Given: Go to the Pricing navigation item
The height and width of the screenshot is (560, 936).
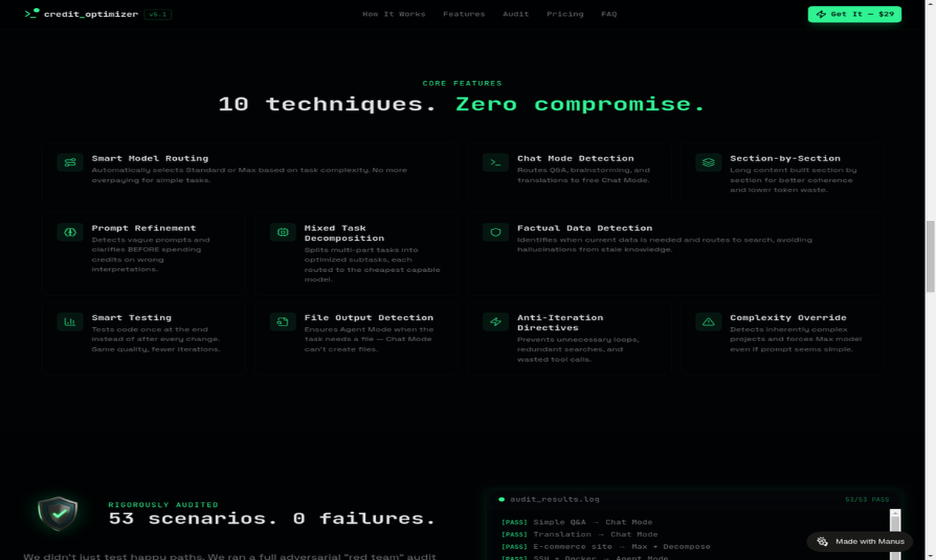Looking at the screenshot, I should coord(565,13).
